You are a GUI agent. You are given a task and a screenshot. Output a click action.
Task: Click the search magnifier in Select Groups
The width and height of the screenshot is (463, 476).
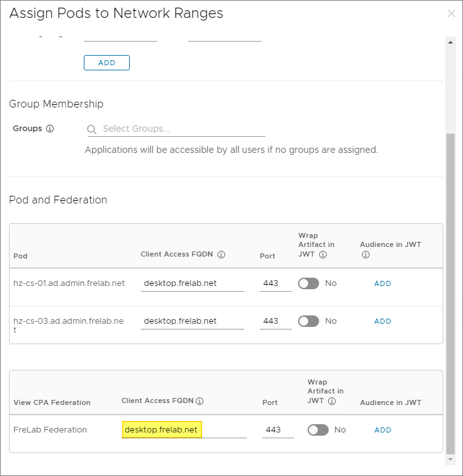click(93, 129)
